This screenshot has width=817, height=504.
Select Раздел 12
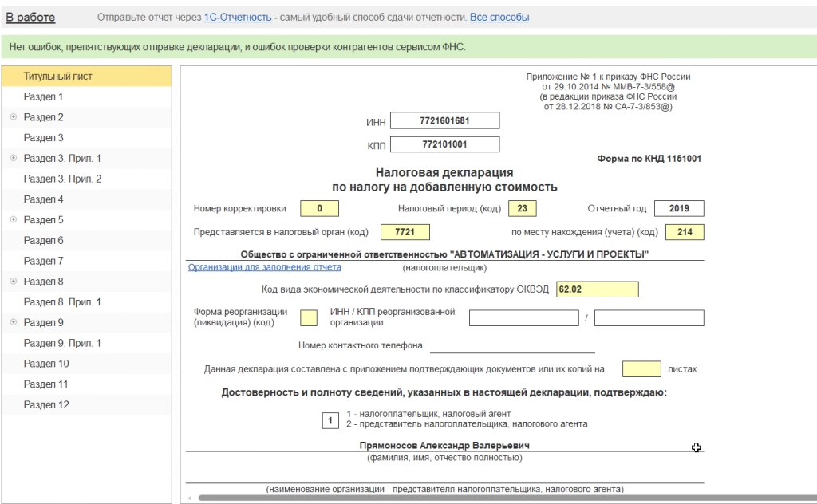coord(86,404)
